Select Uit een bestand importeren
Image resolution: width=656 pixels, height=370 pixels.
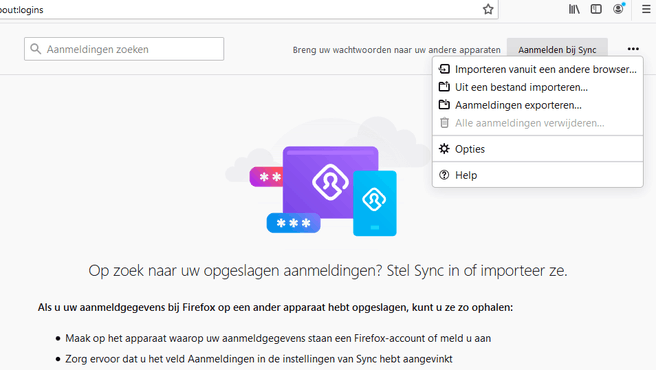point(538,87)
